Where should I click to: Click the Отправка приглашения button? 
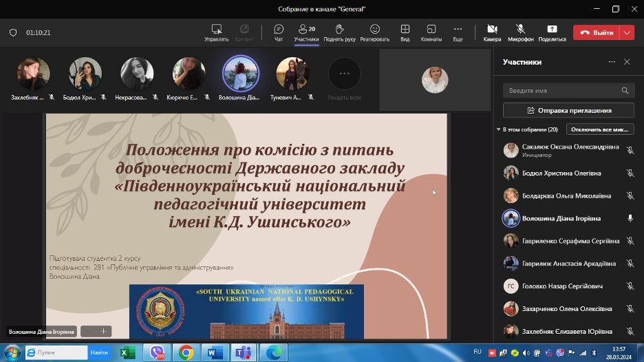[x=568, y=110]
